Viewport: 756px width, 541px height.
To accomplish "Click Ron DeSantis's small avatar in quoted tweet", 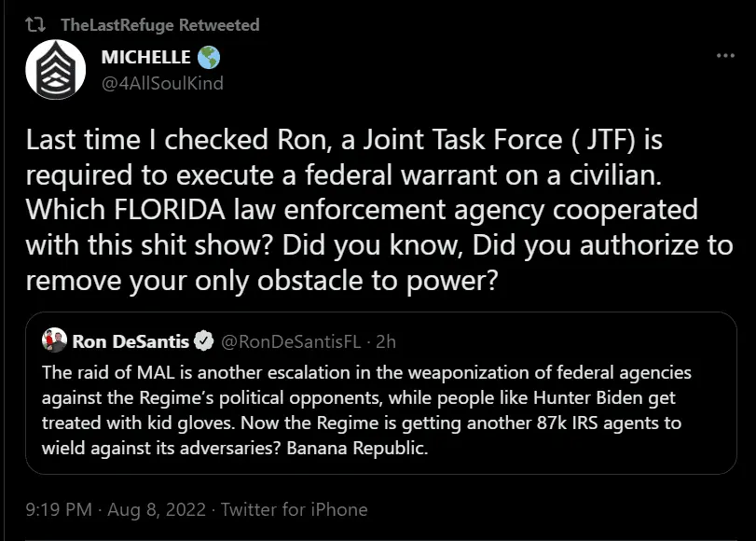I will click(x=54, y=340).
